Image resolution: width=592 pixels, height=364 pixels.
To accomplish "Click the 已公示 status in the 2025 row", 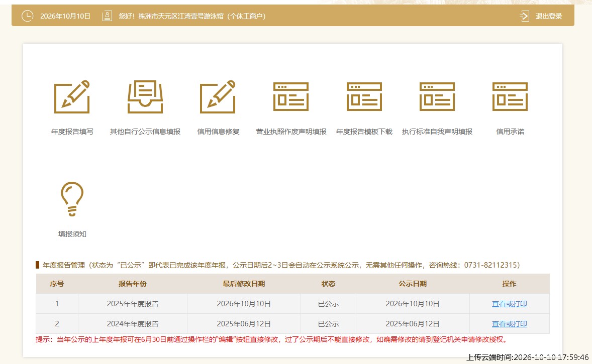I will click(x=329, y=304).
